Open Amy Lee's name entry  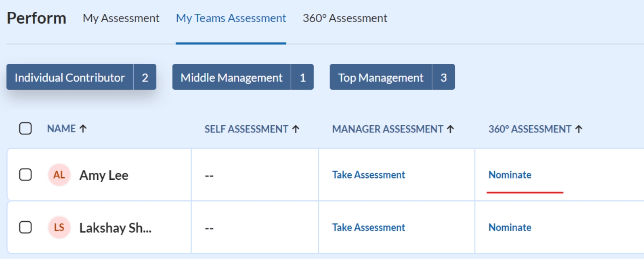point(104,175)
